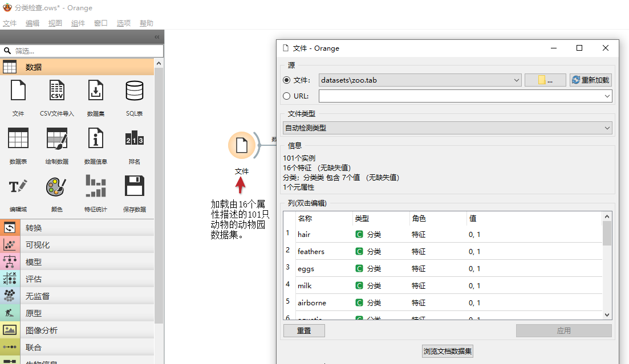The width and height of the screenshot is (629, 364).
Task: Pick the 绘制数据 (Paint Data) widget
Action: coord(56,138)
